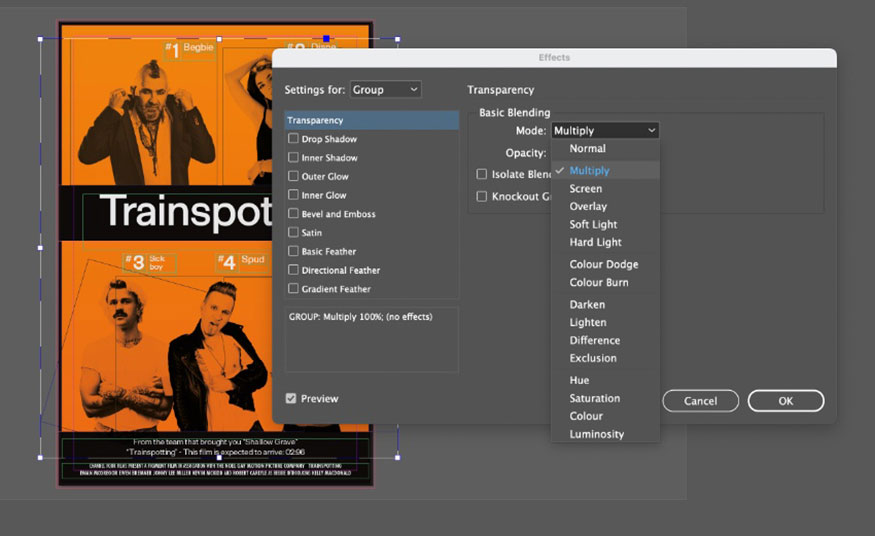The image size is (875, 536).
Task: Check the Basic Feather option
Action: (293, 251)
